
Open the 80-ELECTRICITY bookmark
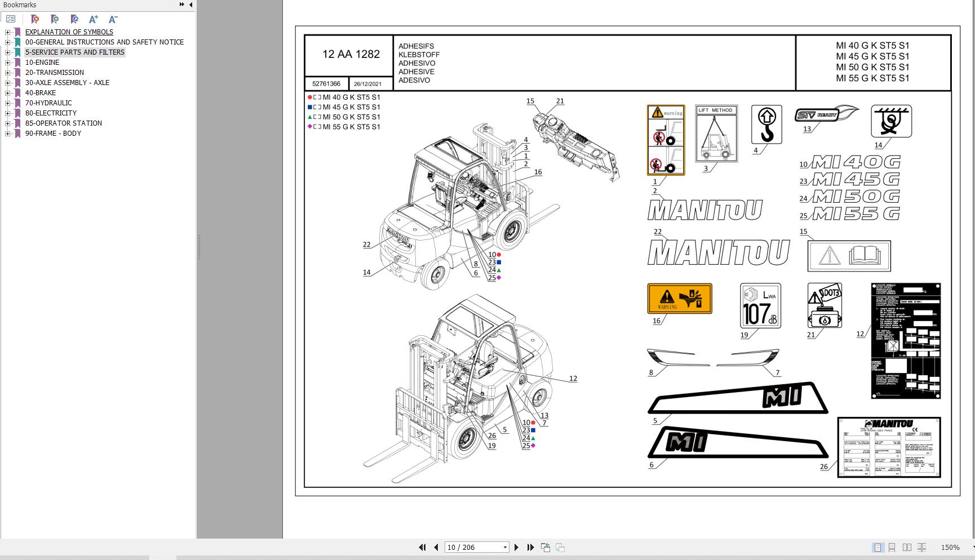51,113
